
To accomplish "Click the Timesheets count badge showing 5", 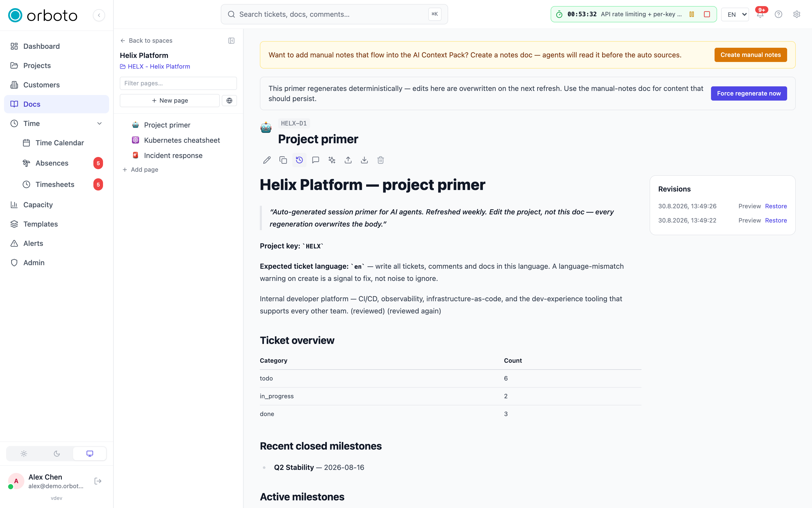I will pyautogui.click(x=98, y=184).
